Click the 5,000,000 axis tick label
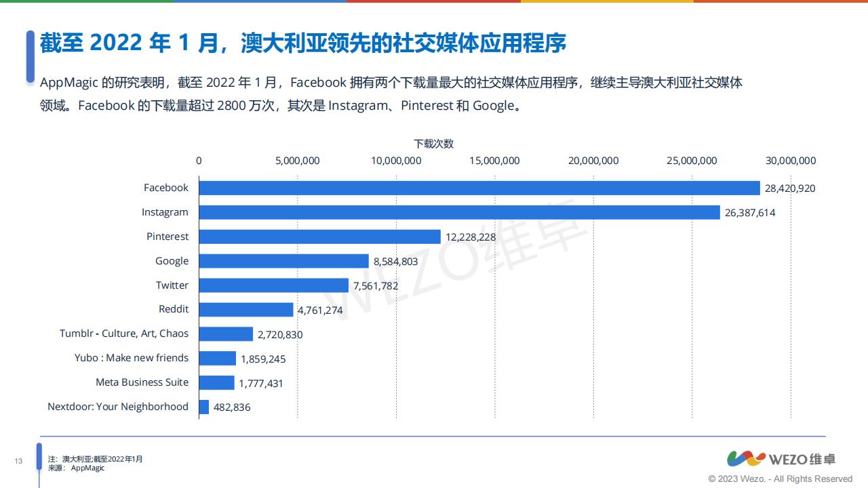This screenshot has width=868, height=488. [x=298, y=161]
